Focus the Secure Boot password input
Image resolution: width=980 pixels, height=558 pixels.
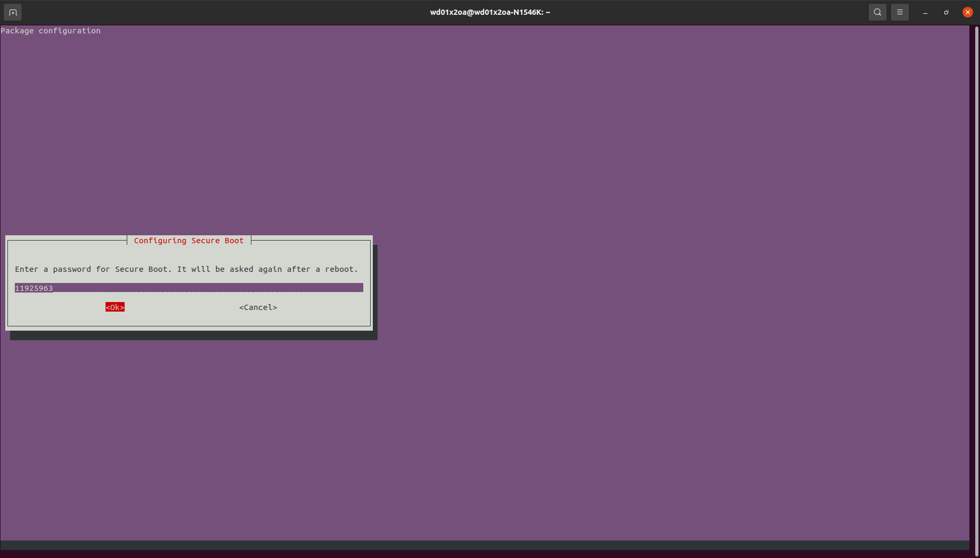[x=159, y=288]
